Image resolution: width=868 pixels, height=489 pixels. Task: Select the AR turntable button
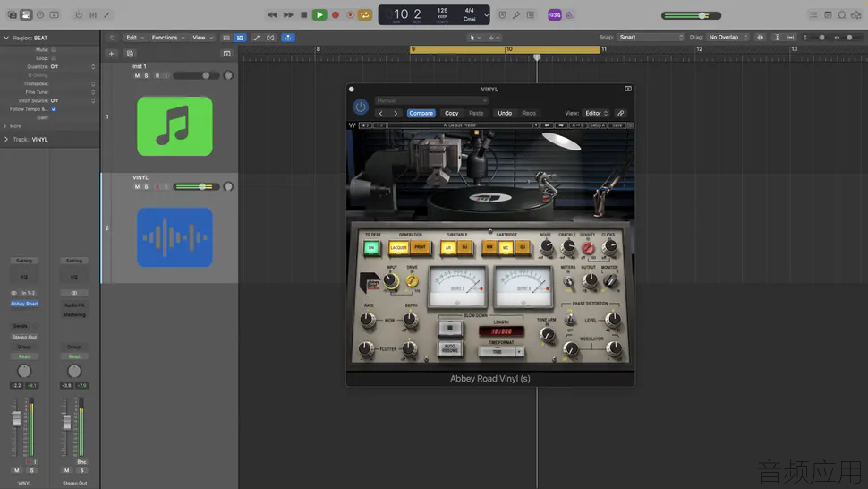click(x=448, y=247)
